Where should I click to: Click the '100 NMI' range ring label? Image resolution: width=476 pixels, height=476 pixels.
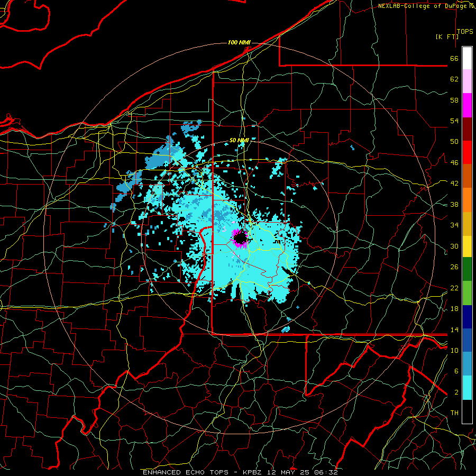click(239, 42)
